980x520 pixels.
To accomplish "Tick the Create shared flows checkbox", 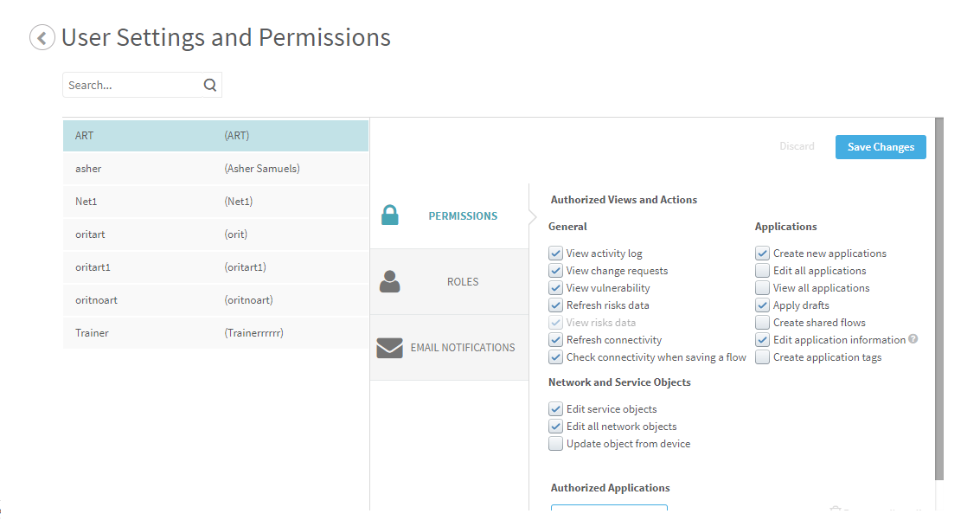I will (762, 323).
